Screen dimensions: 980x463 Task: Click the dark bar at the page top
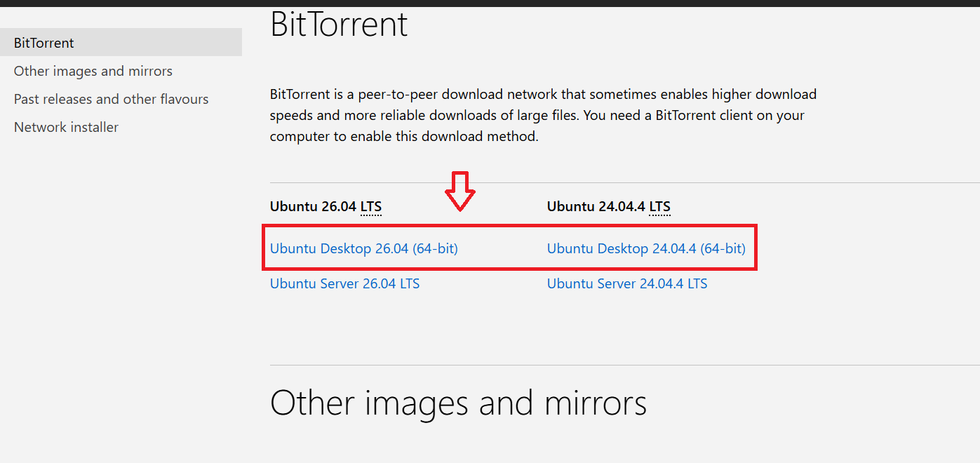click(490, 3)
